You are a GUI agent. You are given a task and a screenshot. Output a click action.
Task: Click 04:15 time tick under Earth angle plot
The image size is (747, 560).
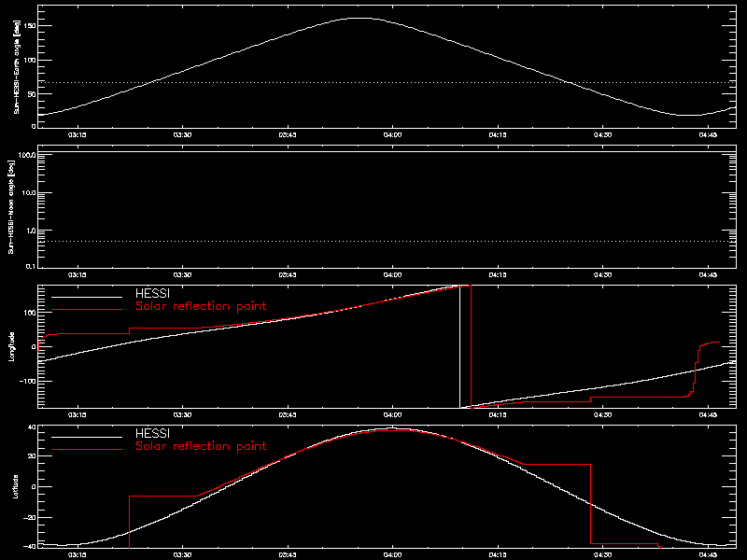click(x=498, y=134)
